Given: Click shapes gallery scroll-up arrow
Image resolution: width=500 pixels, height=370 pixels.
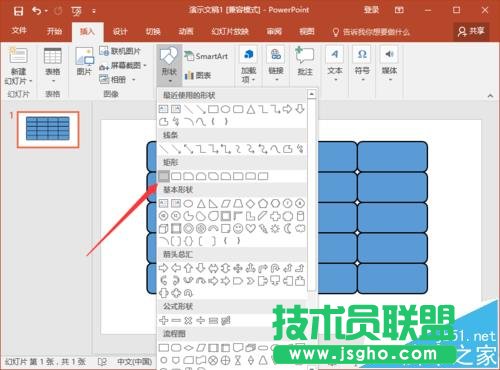Looking at the screenshot, I should [311, 94].
